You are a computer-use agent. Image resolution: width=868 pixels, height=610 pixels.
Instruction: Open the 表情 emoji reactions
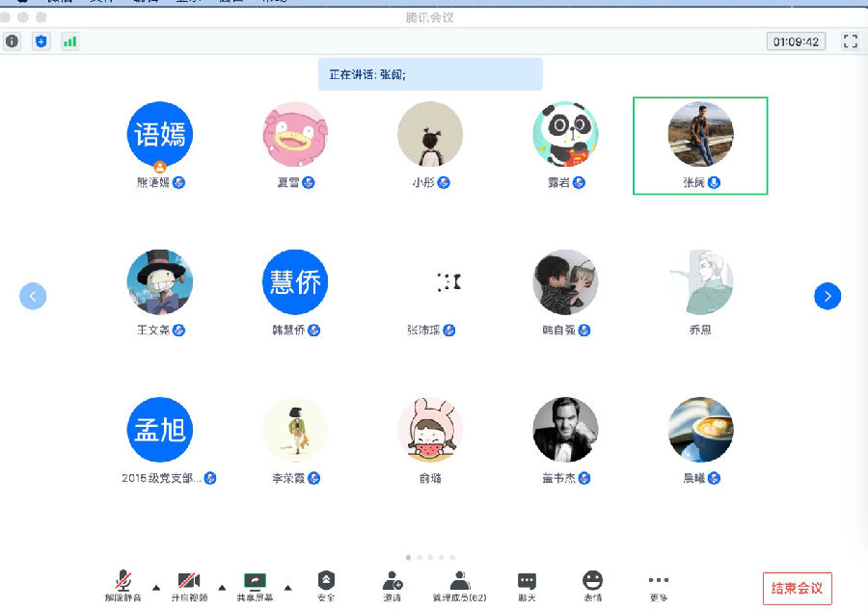coord(592,585)
